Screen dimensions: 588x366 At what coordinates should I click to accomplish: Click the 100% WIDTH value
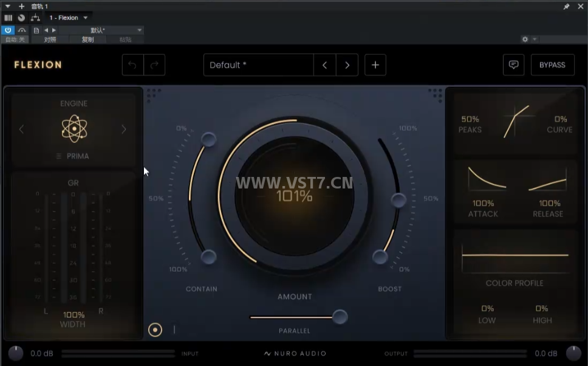pyautogui.click(x=73, y=314)
